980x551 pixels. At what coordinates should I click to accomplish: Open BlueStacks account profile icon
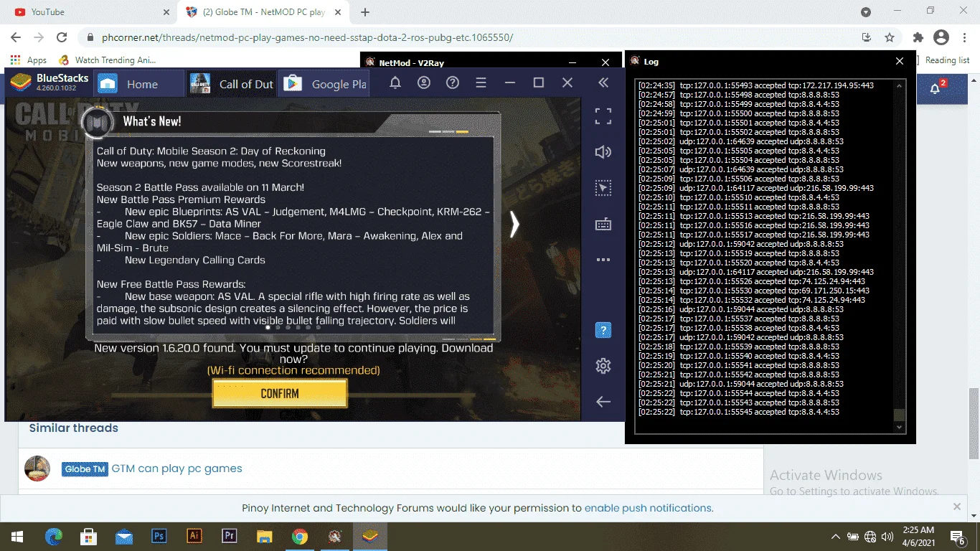pyautogui.click(x=424, y=83)
